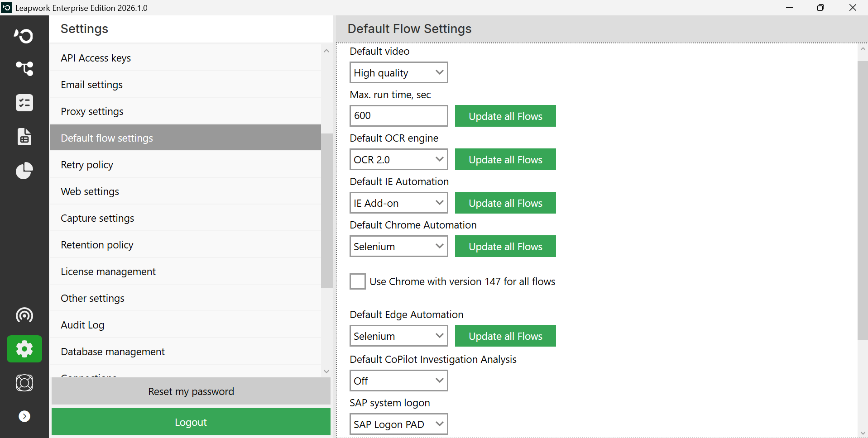Click the Default Chrome Automation label
868x438 pixels.
pyautogui.click(x=413, y=225)
